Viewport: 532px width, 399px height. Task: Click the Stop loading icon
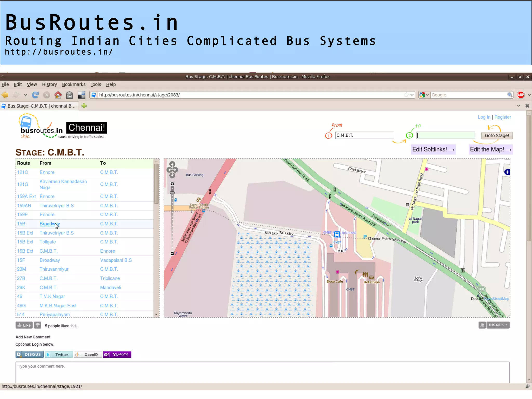46,95
